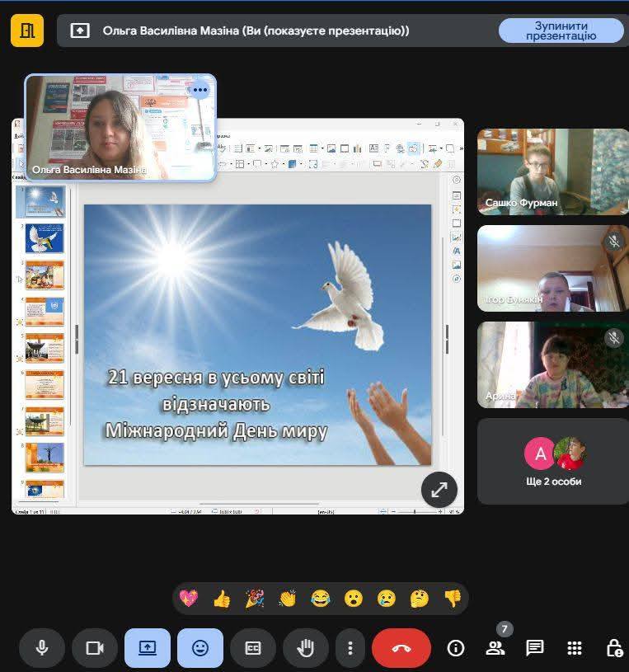Turn on closed captions
Image resolution: width=629 pixels, height=672 pixels.
pyautogui.click(x=253, y=648)
